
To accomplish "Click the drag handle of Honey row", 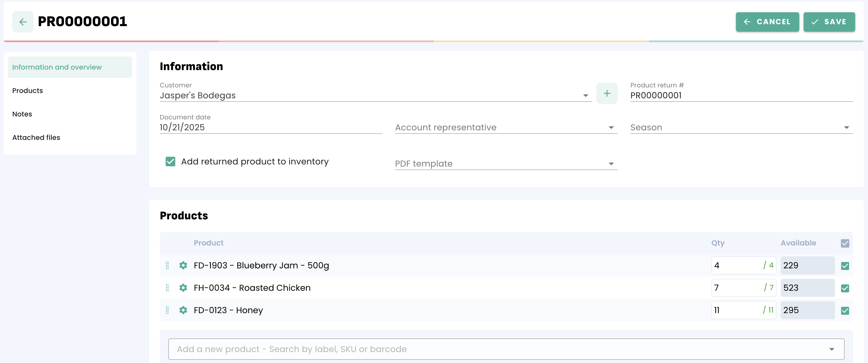I will click(x=167, y=310).
